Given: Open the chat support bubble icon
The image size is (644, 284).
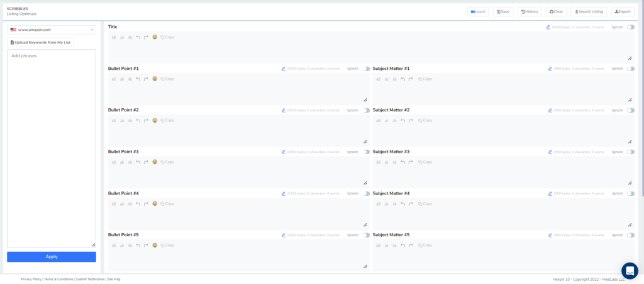Looking at the screenshot, I should pos(630,270).
